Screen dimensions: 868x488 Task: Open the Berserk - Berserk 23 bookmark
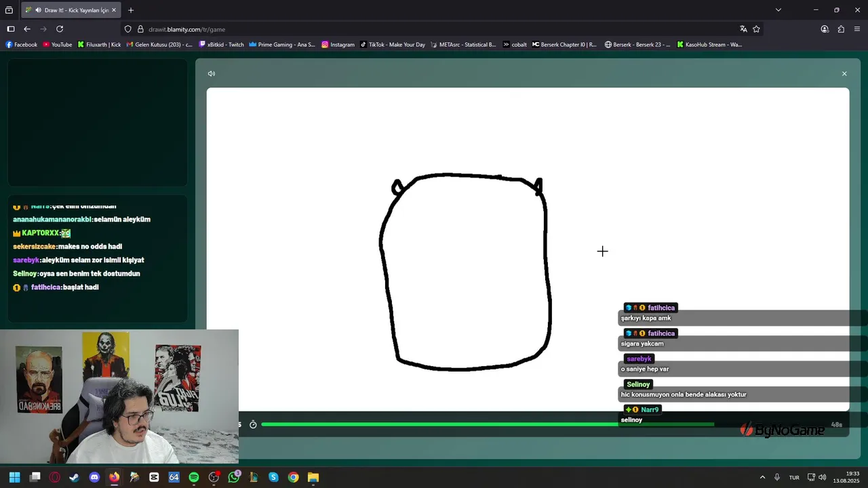637,45
